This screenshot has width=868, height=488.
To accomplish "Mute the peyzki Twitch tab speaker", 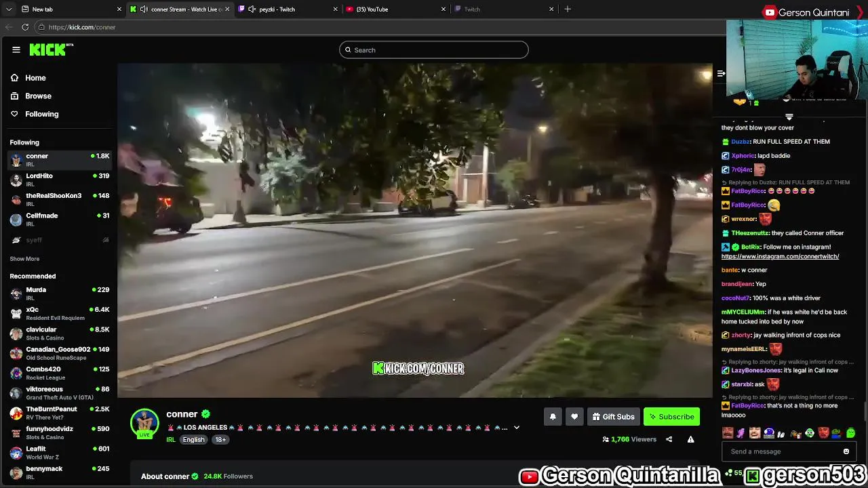I will click(x=252, y=9).
